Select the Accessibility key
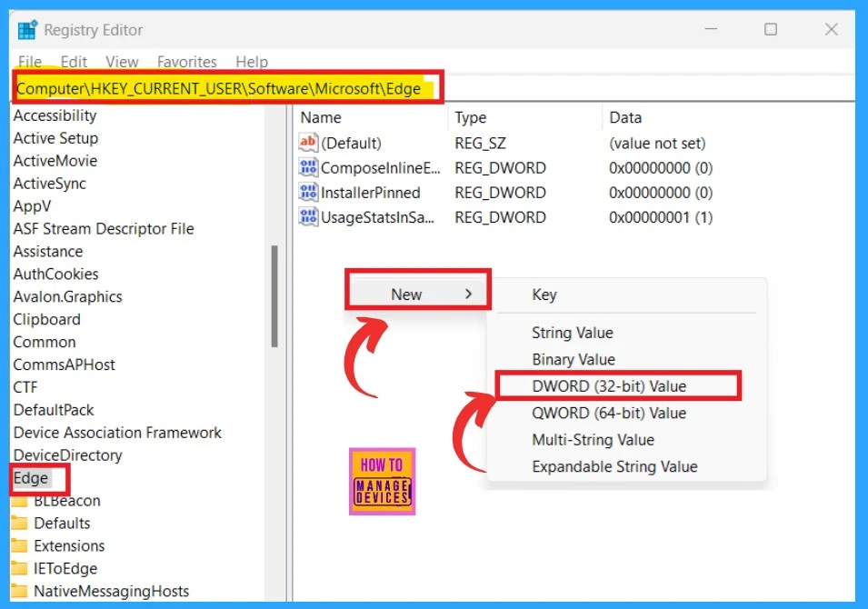Viewport: 868px width, 609px height. point(55,115)
